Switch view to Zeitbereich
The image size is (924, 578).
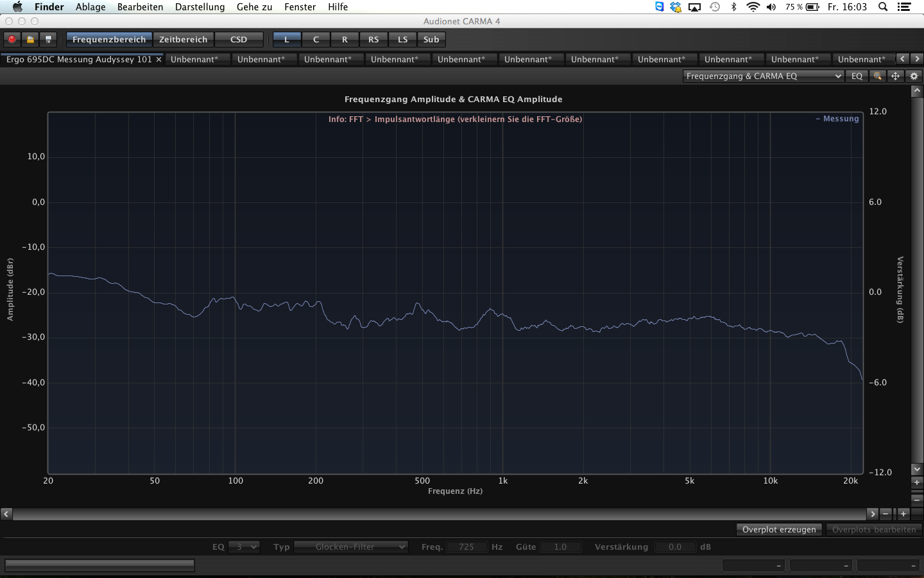point(184,39)
